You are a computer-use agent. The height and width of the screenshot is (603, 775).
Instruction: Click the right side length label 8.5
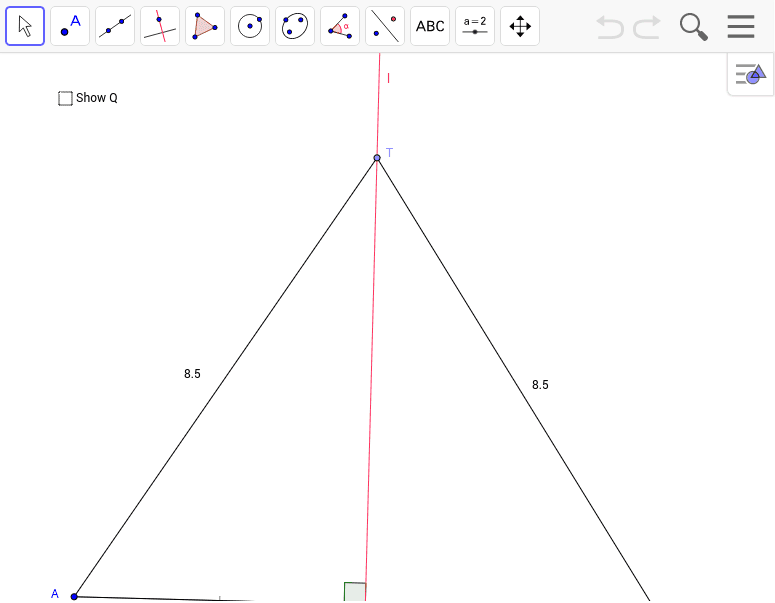[x=540, y=385]
